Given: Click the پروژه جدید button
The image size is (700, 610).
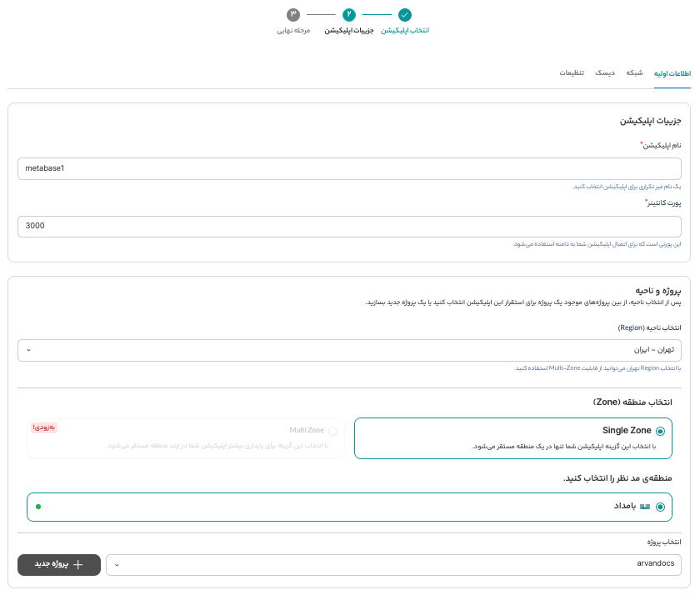Looking at the screenshot, I should [59, 565].
